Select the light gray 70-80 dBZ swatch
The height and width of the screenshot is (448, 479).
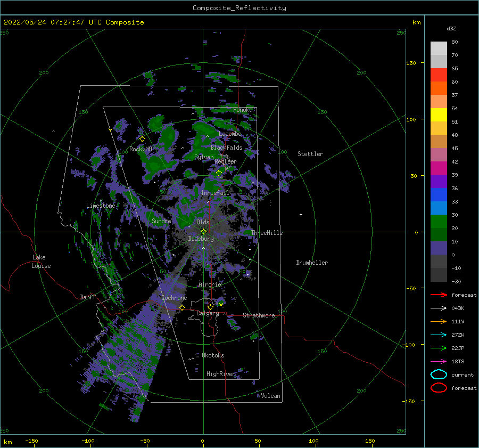pos(439,48)
